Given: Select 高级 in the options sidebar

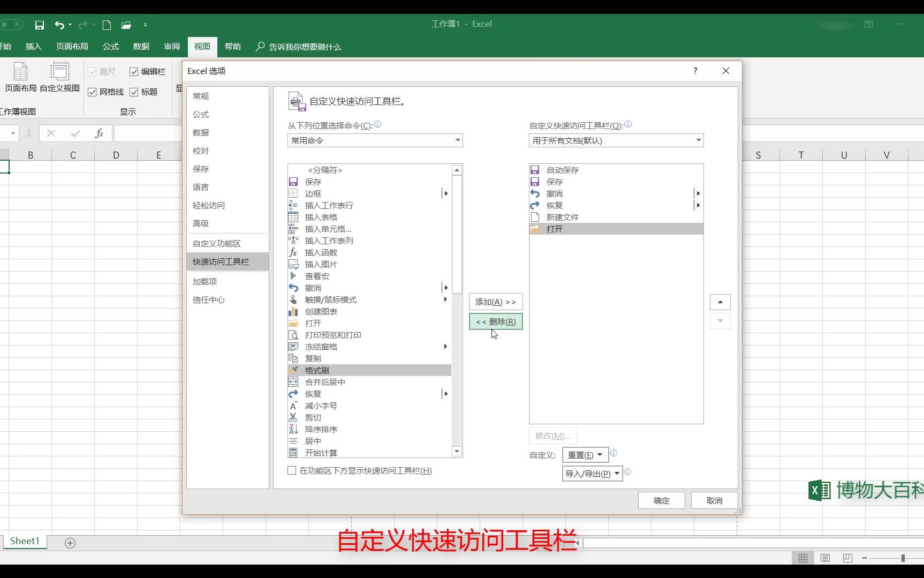Looking at the screenshot, I should [x=227, y=224].
